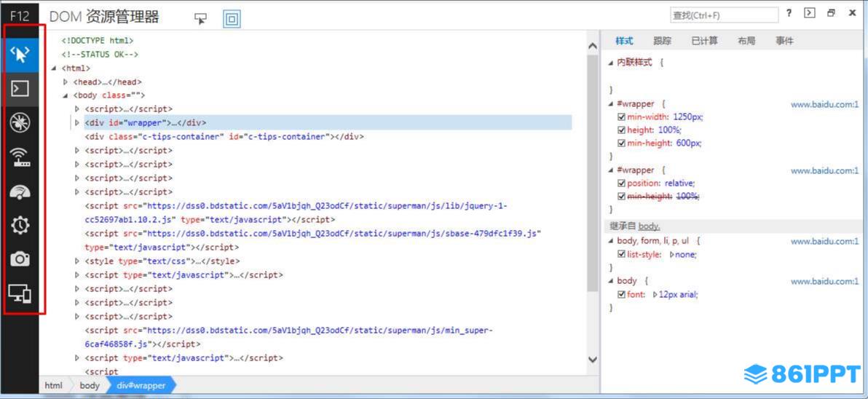Select html in the breadcrumb bar
The image size is (868, 399).
[x=54, y=385]
